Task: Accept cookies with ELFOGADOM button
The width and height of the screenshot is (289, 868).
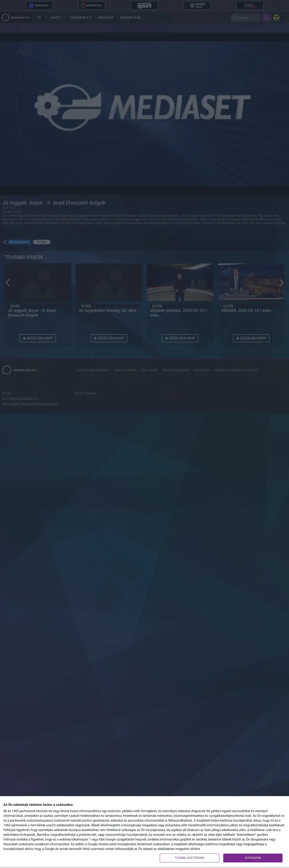Action: click(x=253, y=858)
